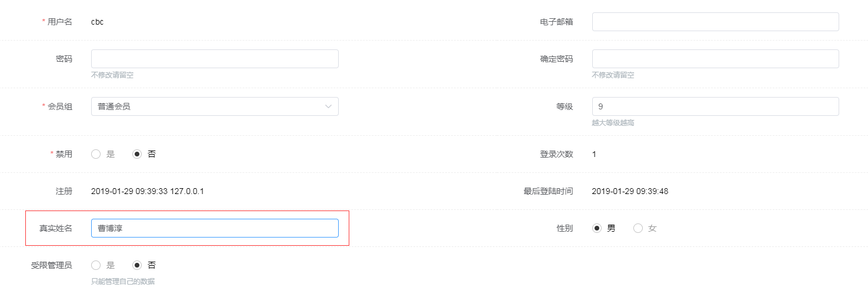Image resolution: width=868 pixels, height=294 pixels.
Task: Click the 真实姓名 field containing 曹博淳
Action: (215, 228)
